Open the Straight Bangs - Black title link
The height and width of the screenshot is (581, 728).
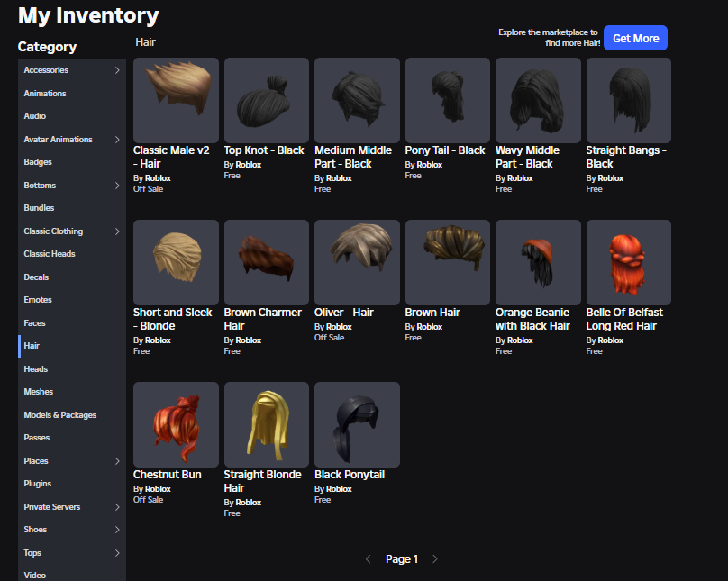tap(626, 157)
